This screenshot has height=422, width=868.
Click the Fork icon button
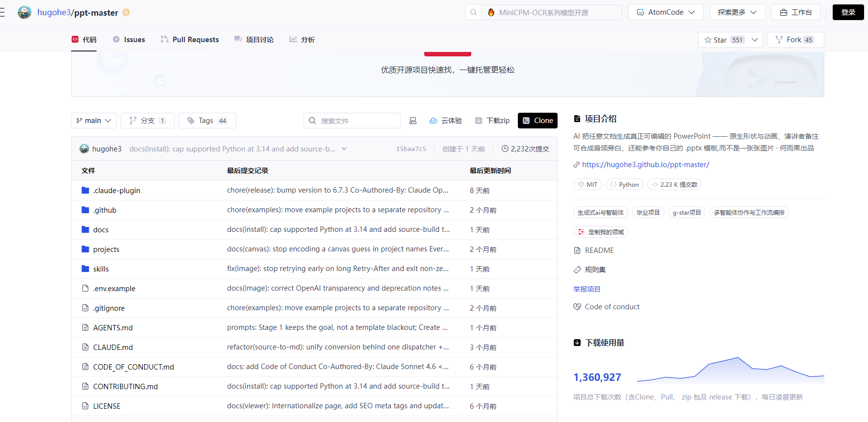(x=795, y=40)
